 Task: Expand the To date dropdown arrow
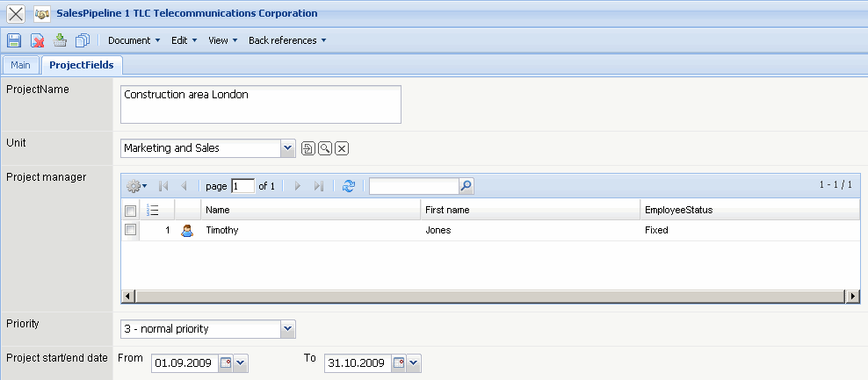[x=414, y=363]
